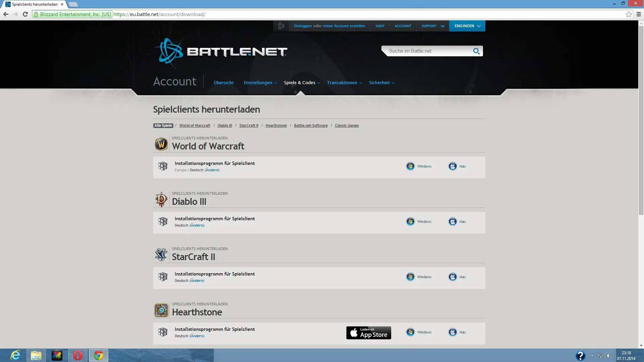Open the Hearthstone App Store badge
Screen dimensions: 644x362
[x=369, y=333]
